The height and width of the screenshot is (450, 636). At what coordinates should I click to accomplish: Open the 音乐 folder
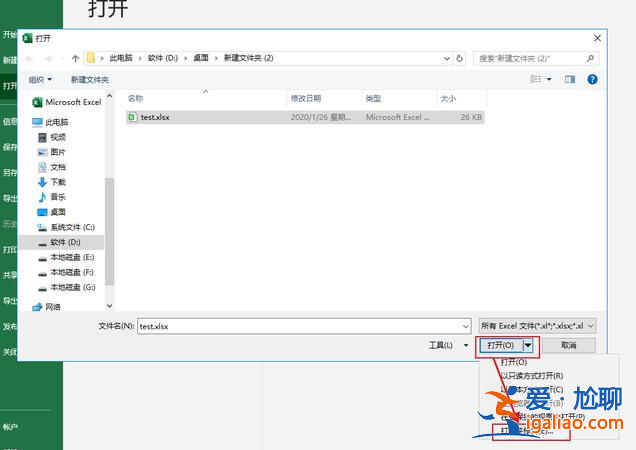[52, 197]
